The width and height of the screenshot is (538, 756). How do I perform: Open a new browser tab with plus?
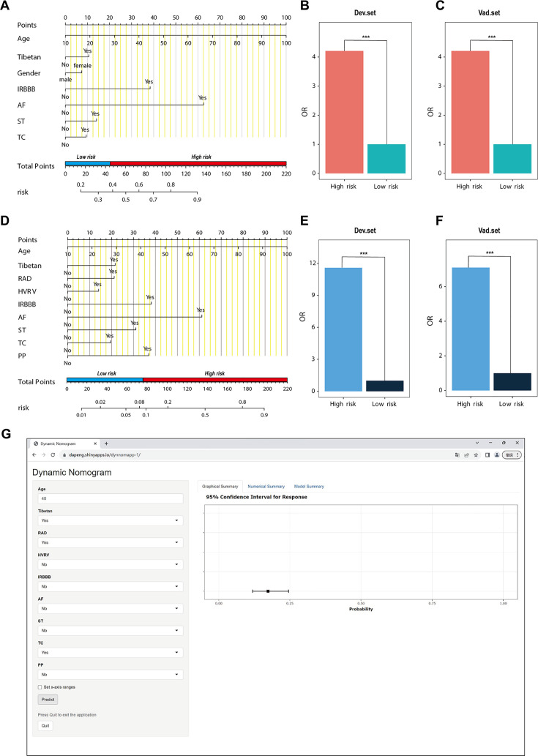click(107, 444)
